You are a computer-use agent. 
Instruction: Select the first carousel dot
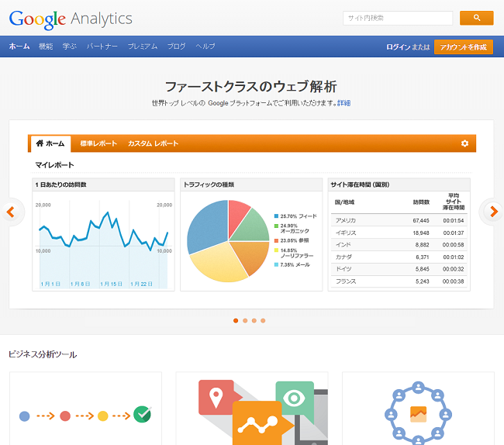click(236, 321)
